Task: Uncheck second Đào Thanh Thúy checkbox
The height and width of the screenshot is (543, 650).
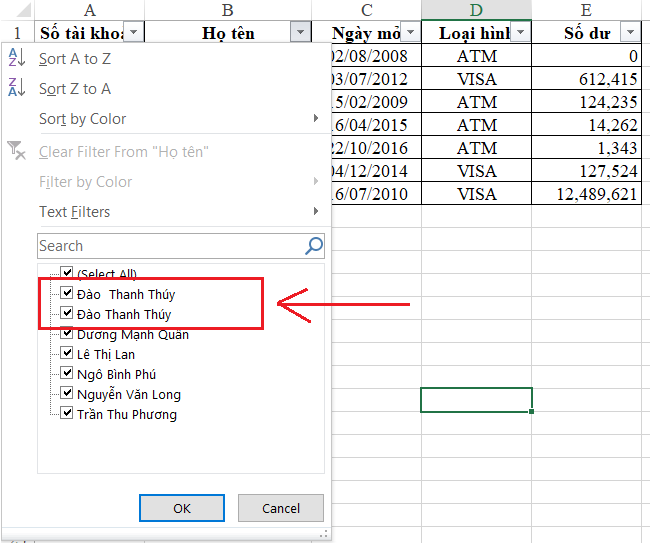Action: tap(67, 313)
